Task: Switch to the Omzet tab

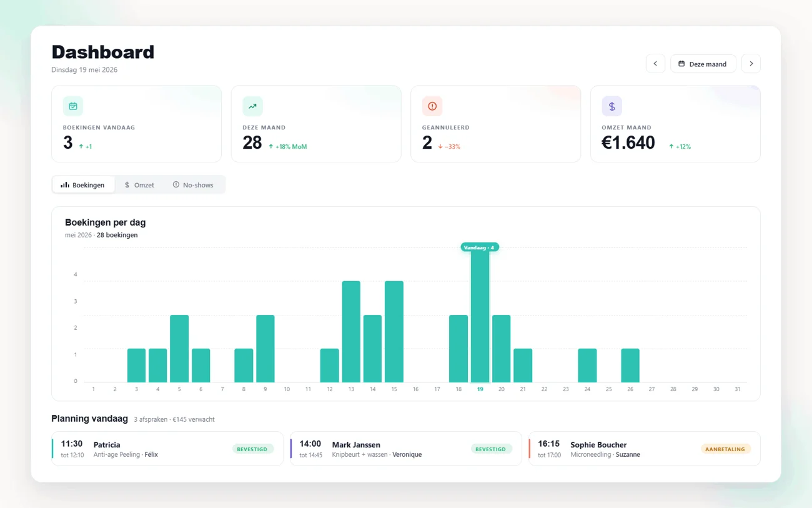Action: pos(139,185)
